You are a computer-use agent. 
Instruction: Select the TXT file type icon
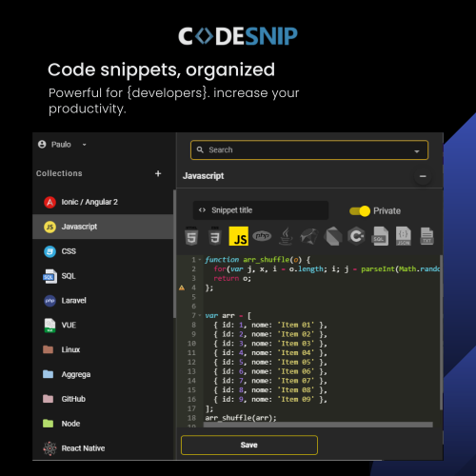(x=426, y=236)
